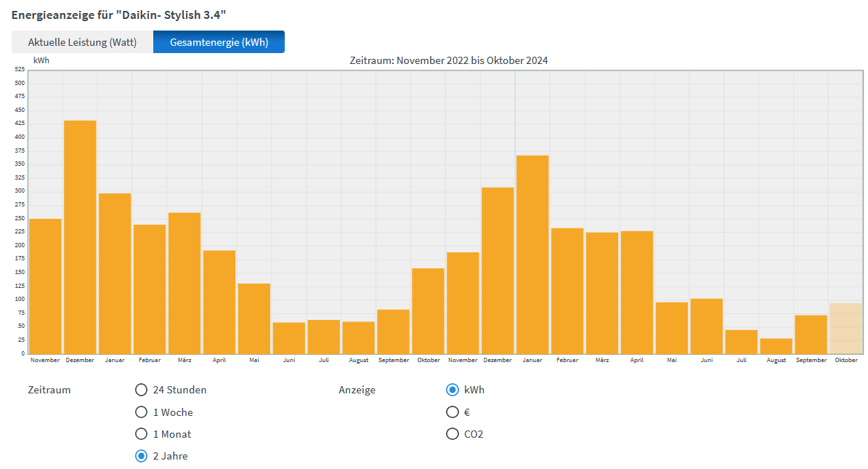Choose the 1 Woche radio option
Image resolution: width=868 pixels, height=469 pixels.
(x=141, y=412)
